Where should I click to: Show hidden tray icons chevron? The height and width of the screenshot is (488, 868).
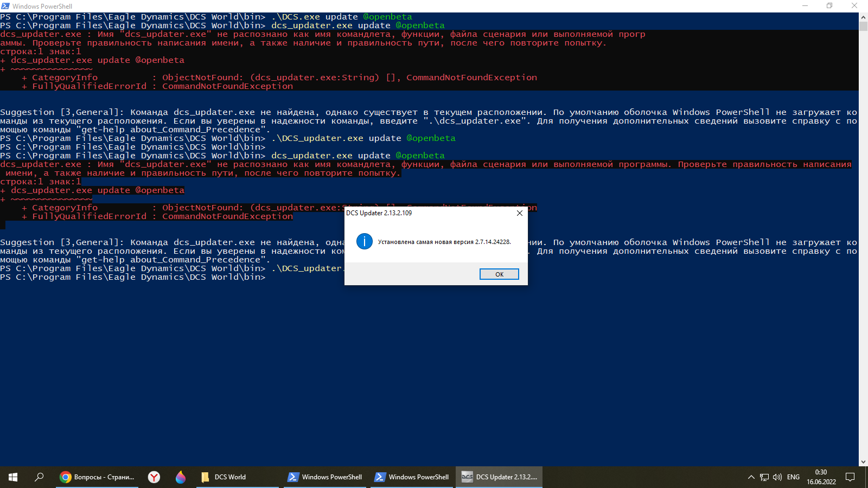[751, 477]
